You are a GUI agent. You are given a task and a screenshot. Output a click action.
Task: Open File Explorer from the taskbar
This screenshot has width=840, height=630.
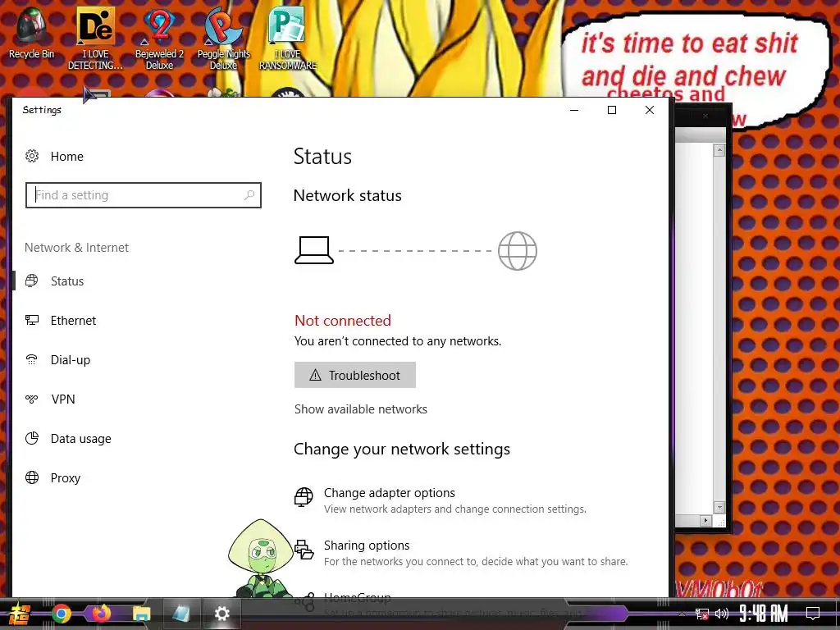[141, 614]
